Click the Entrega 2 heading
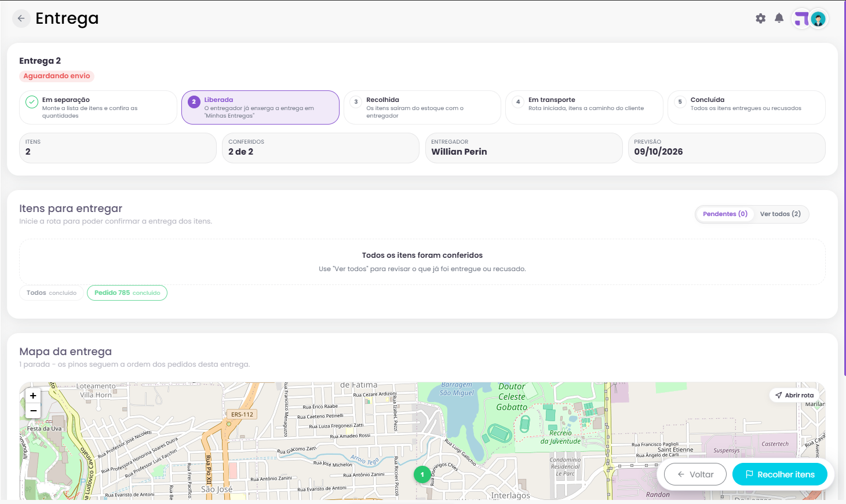The height and width of the screenshot is (504, 846). pos(40,61)
